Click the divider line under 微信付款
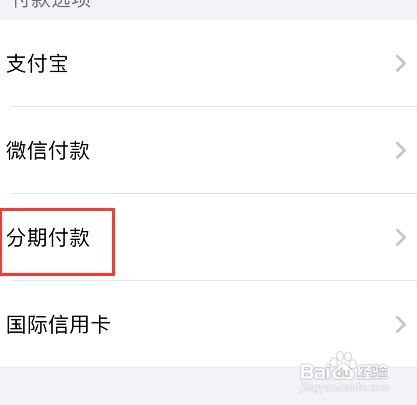This screenshot has width=417, height=405. tap(213, 193)
